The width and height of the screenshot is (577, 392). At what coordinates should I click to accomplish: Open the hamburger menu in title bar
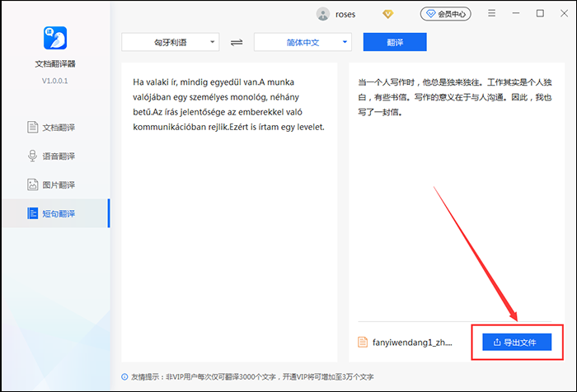[491, 14]
